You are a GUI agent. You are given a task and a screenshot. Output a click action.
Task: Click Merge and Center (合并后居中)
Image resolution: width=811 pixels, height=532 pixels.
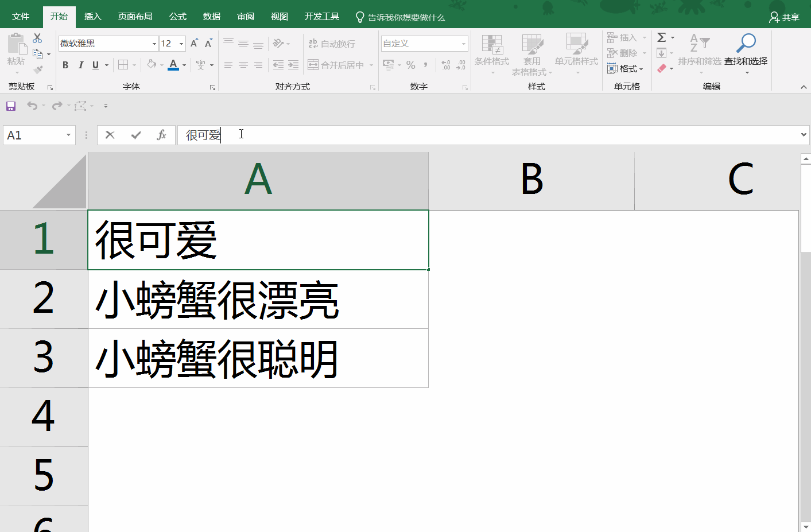tap(336, 65)
